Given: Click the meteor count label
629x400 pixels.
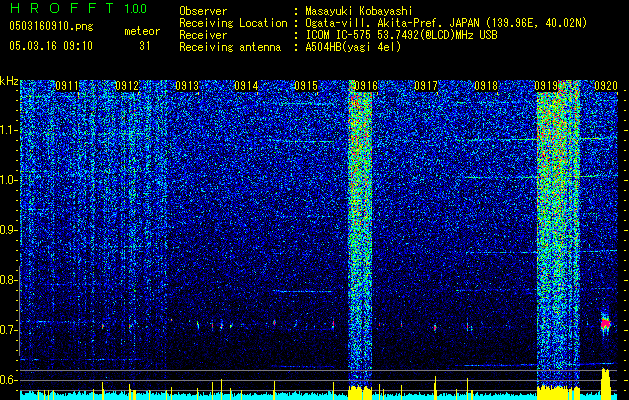Looking at the screenshot, I should coord(142,31).
